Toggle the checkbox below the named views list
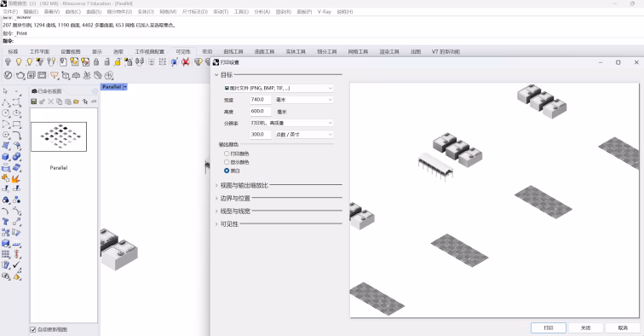 33,329
